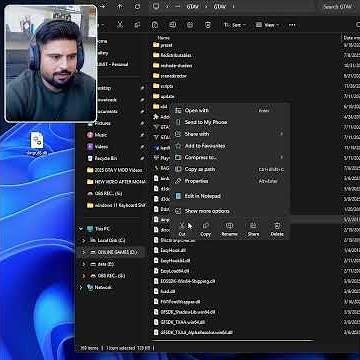This screenshot has width=360, height=360.
Task: Expand the ONLINE GAMES (D:) node
Action: 84,252
